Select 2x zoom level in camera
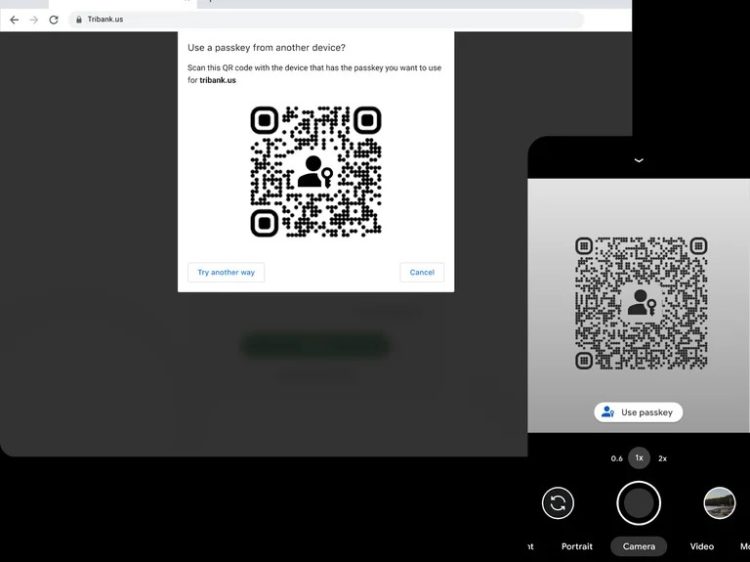This screenshot has width=750, height=562. (x=662, y=458)
